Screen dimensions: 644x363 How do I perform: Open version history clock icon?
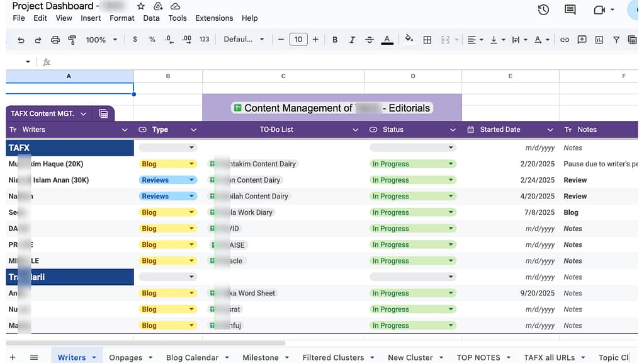[x=543, y=9]
